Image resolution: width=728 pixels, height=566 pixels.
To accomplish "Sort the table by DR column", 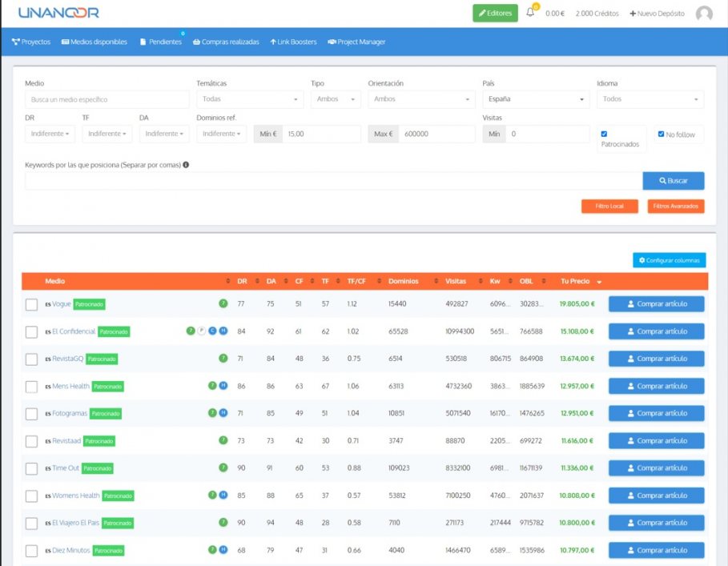I will (x=242, y=281).
